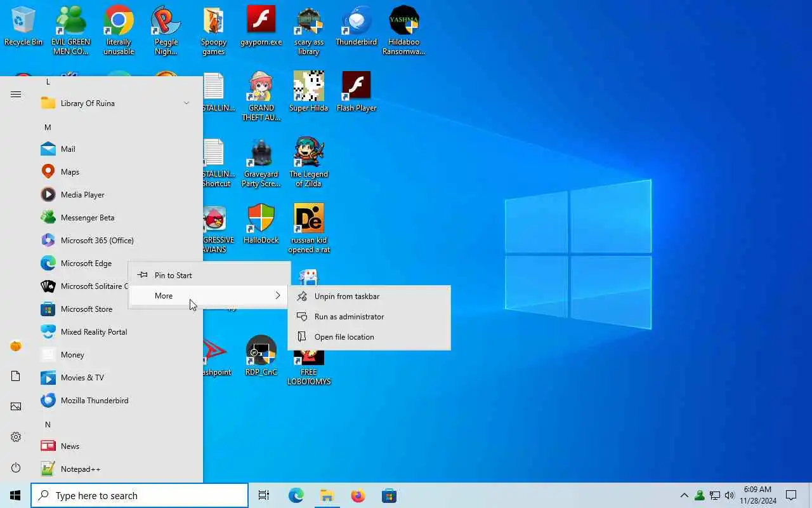
Task: Click the Super Hilda desktop icon
Action: (x=309, y=92)
